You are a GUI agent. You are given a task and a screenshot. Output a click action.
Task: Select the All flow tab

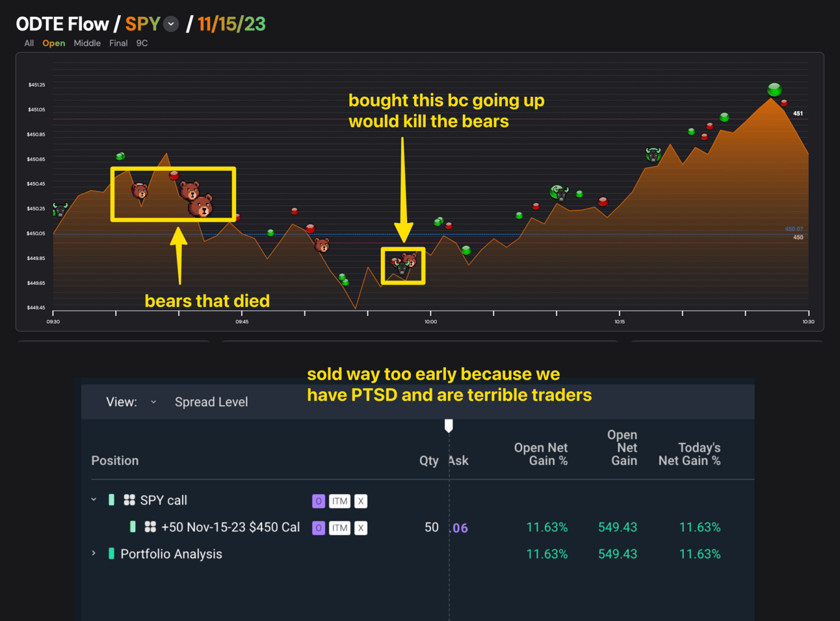tap(29, 43)
